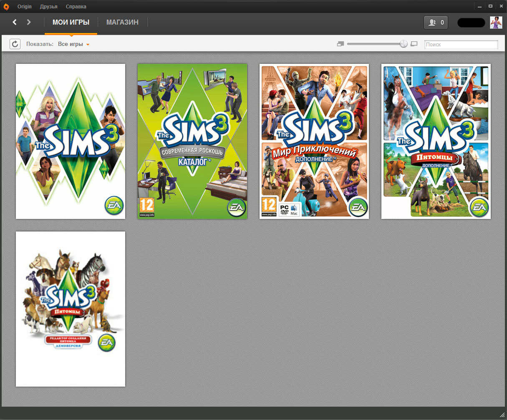Select Питомцы Дополнение game cover
This screenshot has width=507, height=420.
click(436, 141)
